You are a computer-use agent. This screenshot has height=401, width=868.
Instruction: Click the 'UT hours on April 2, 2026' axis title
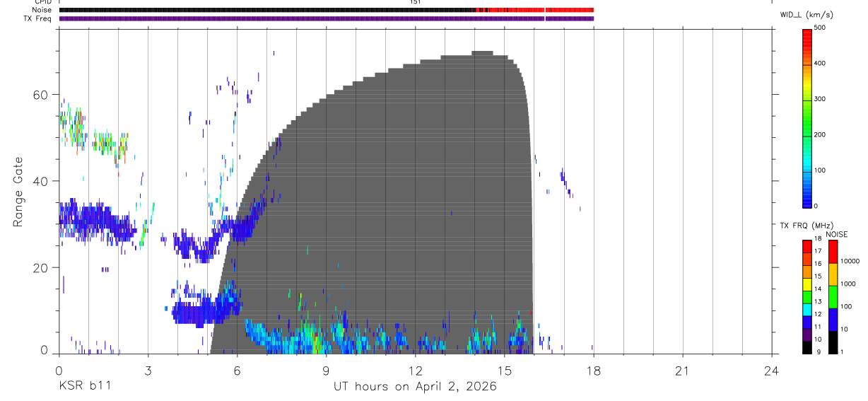(x=416, y=387)
